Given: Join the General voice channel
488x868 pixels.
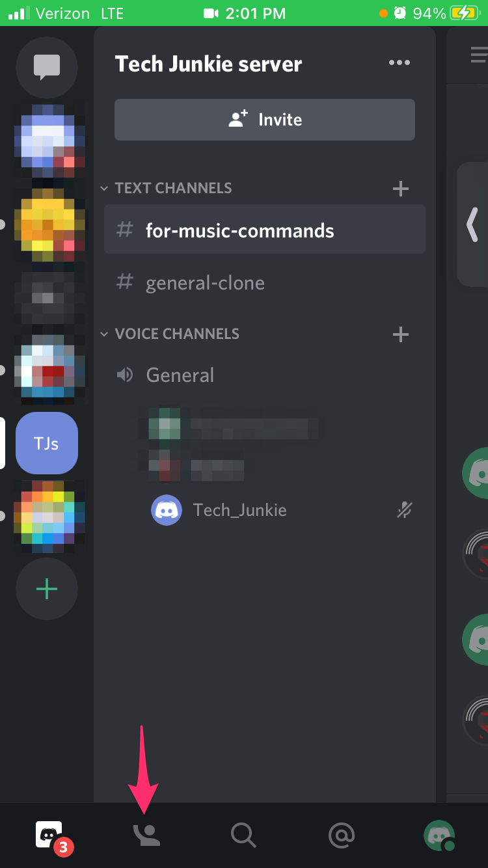Looking at the screenshot, I should (x=265, y=375).
